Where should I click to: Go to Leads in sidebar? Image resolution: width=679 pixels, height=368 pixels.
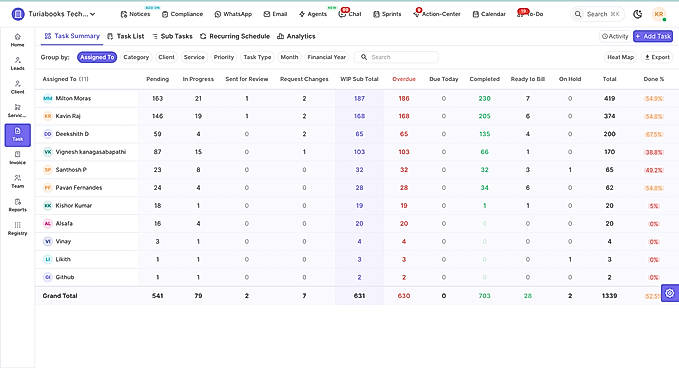coord(17,64)
